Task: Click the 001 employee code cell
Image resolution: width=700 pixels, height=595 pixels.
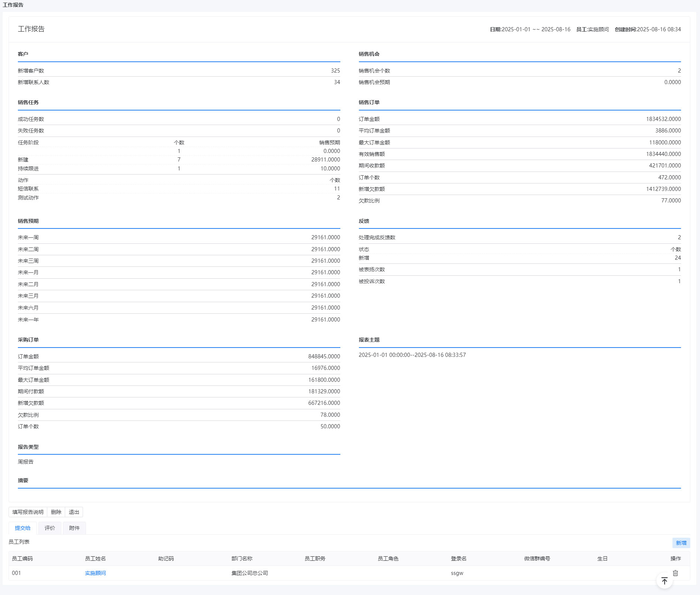Action: pos(16,573)
